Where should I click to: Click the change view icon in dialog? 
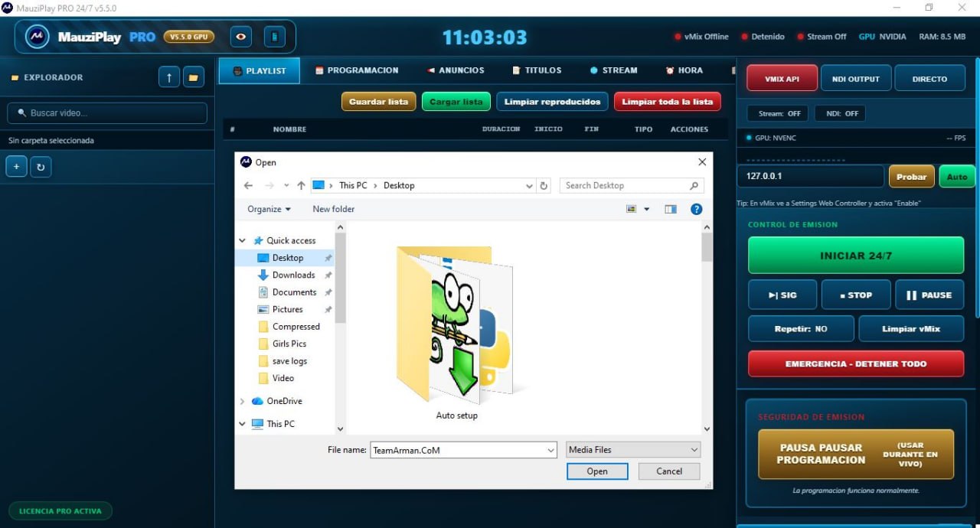[632, 209]
